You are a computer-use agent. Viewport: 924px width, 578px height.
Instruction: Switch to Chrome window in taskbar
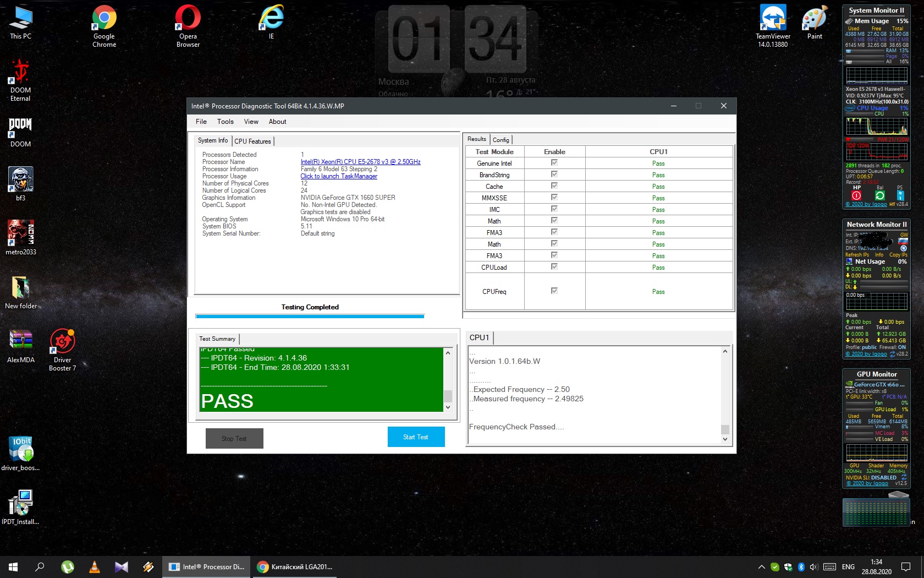(x=295, y=566)
